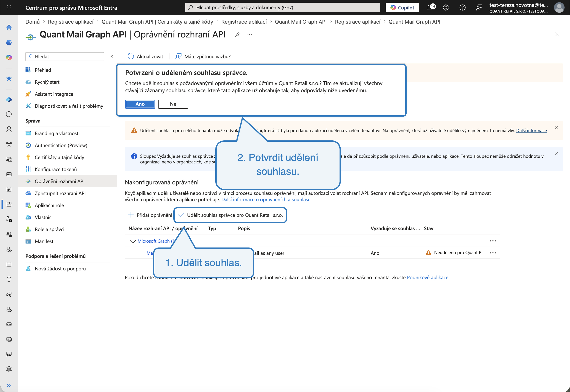
Task: Go to Home icon in left rail
Action: (9, 27)
